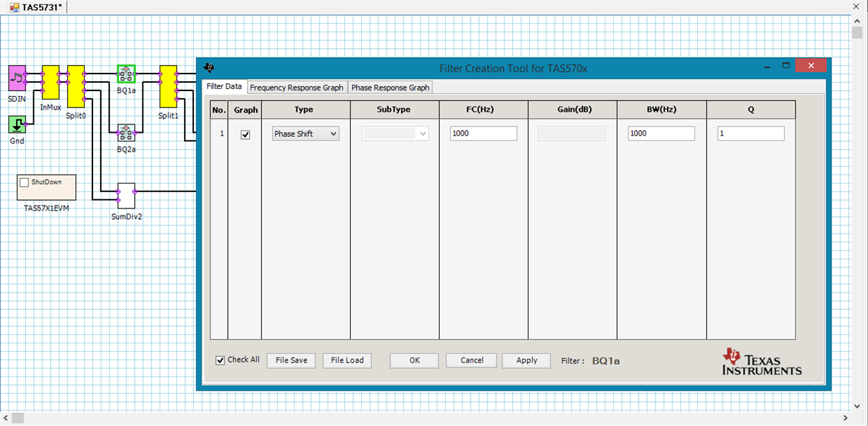Click the vertical scrollbar down arrow

click(857, 406)
